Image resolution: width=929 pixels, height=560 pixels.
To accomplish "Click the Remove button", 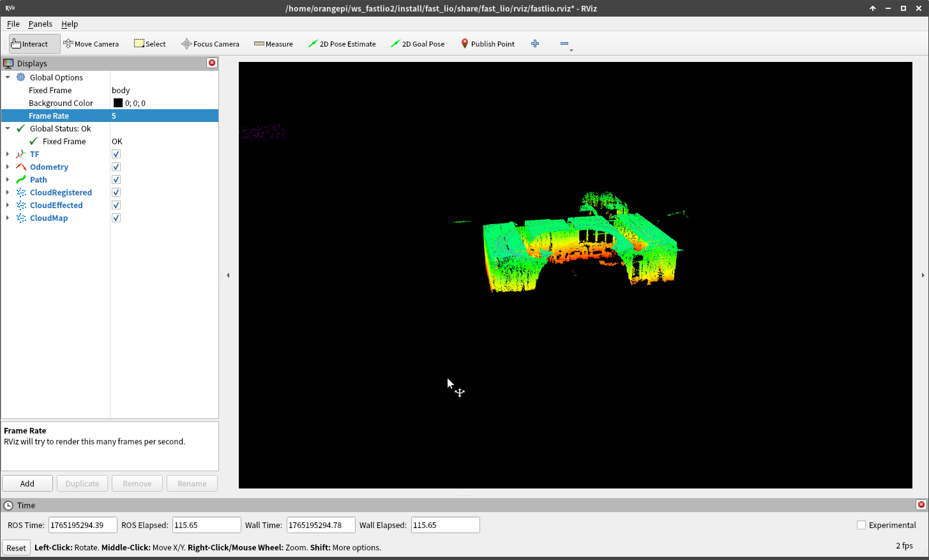I will coord(137,483).
